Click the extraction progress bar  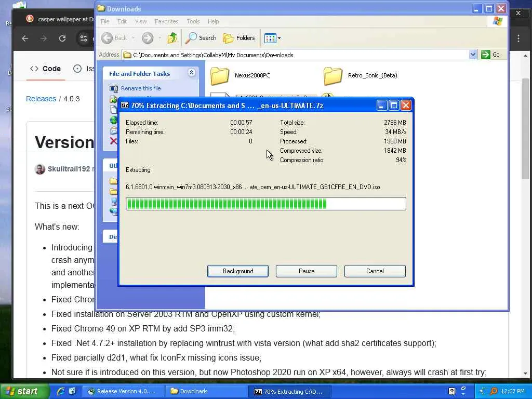[x=265, y=204]
